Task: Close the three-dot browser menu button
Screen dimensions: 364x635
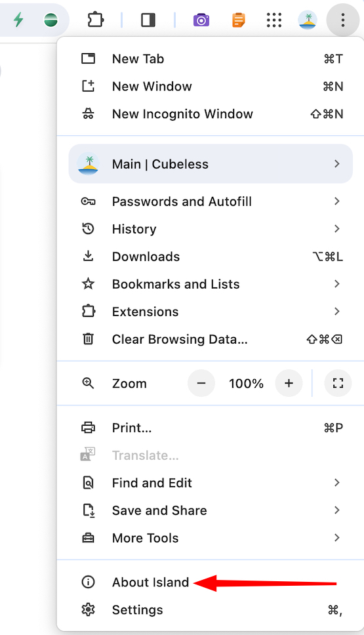Action: click(343, 20)
